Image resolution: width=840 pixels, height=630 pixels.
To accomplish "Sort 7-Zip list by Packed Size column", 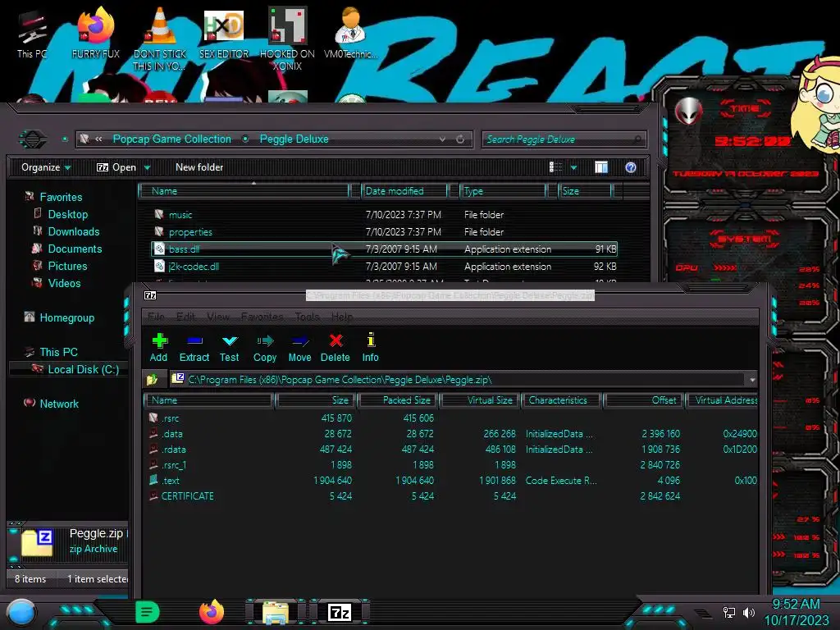I will 399,400.
